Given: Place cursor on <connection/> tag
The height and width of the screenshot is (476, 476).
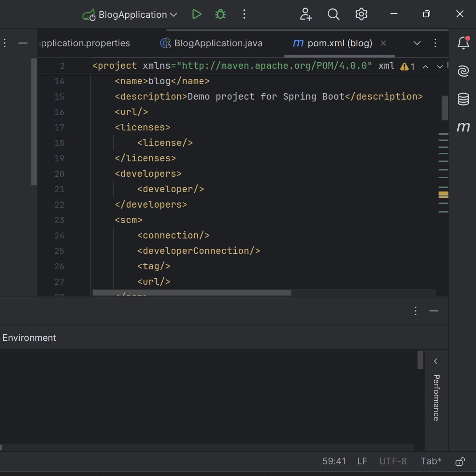Looking at the screenshot, I should coord(173,235).
